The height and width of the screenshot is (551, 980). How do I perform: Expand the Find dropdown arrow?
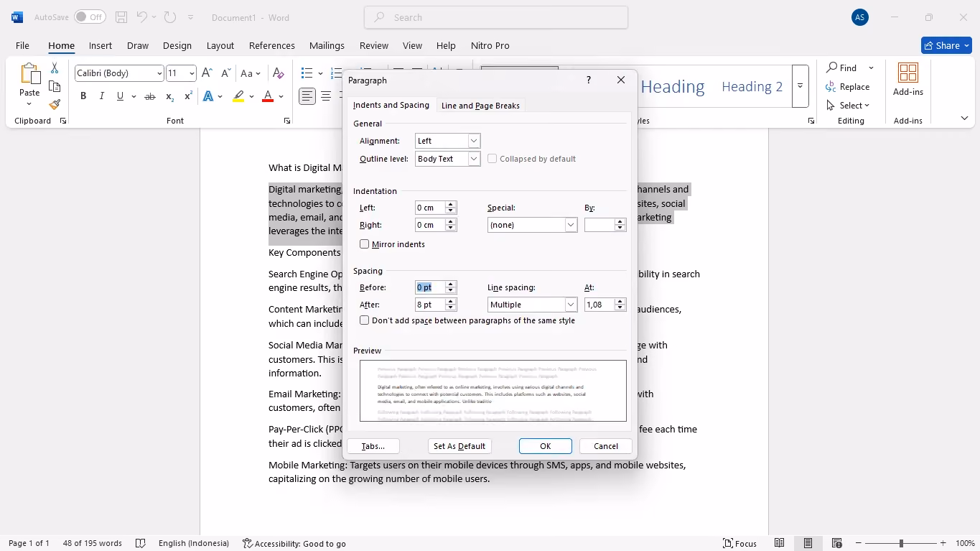(871, 68)
